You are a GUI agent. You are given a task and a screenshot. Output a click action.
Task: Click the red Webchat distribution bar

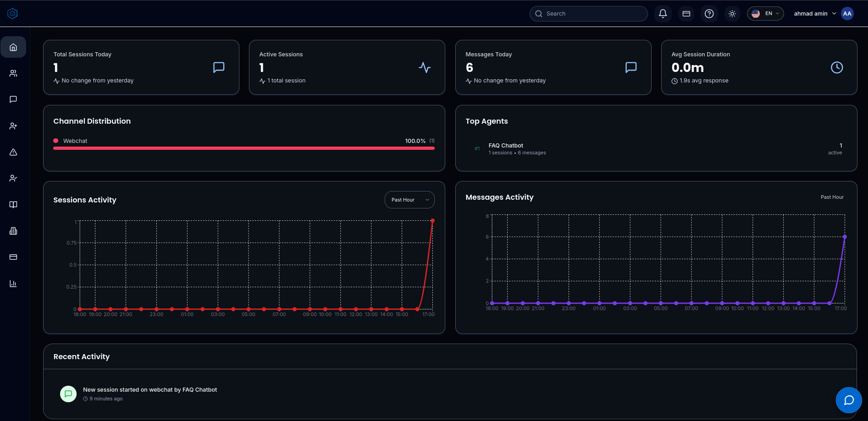point(243,148)
